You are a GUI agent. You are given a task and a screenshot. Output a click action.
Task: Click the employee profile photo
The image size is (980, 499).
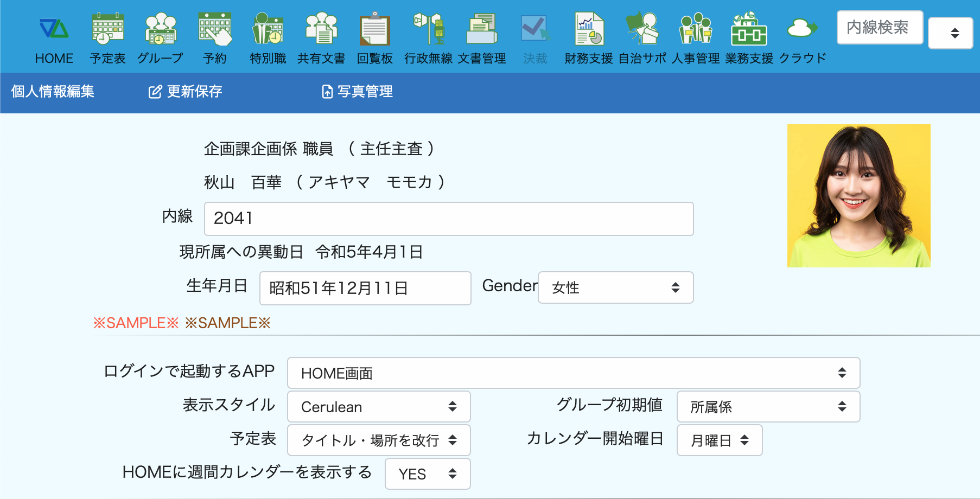point(858,196)
